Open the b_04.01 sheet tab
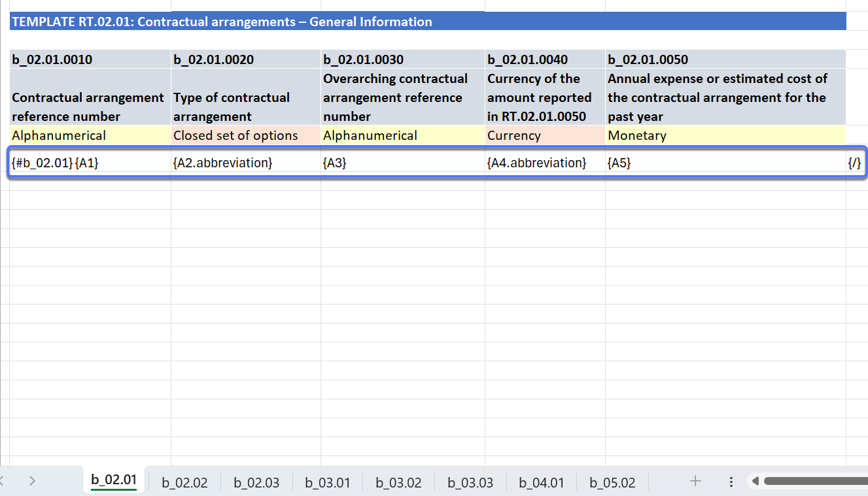 click(541, 483)
